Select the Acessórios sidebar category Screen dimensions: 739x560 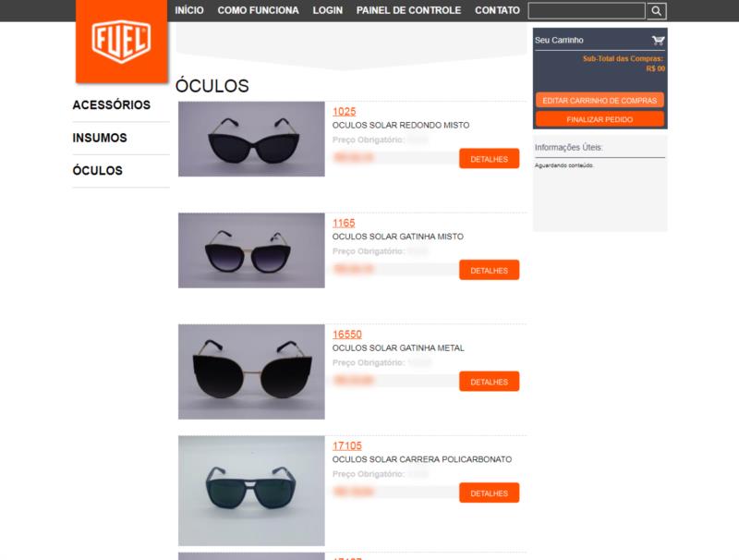[112, 104]
